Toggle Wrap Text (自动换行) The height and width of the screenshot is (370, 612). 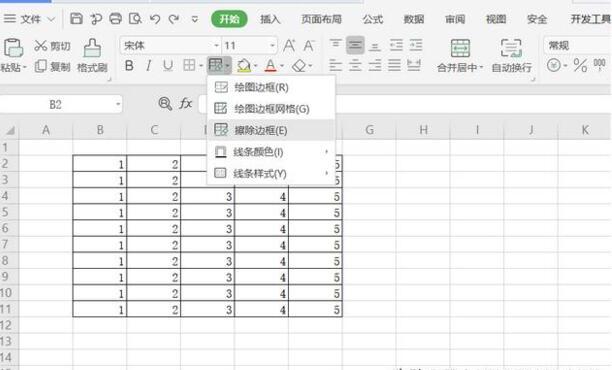click(511, 56)
